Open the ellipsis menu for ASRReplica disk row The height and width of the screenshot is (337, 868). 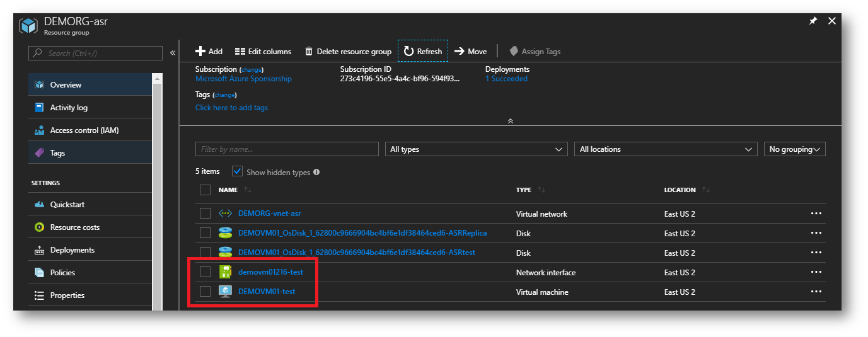coord(816,233)
